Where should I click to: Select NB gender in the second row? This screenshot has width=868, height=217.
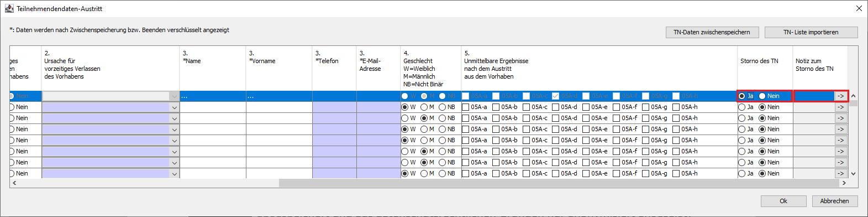[x=442, y=107]
